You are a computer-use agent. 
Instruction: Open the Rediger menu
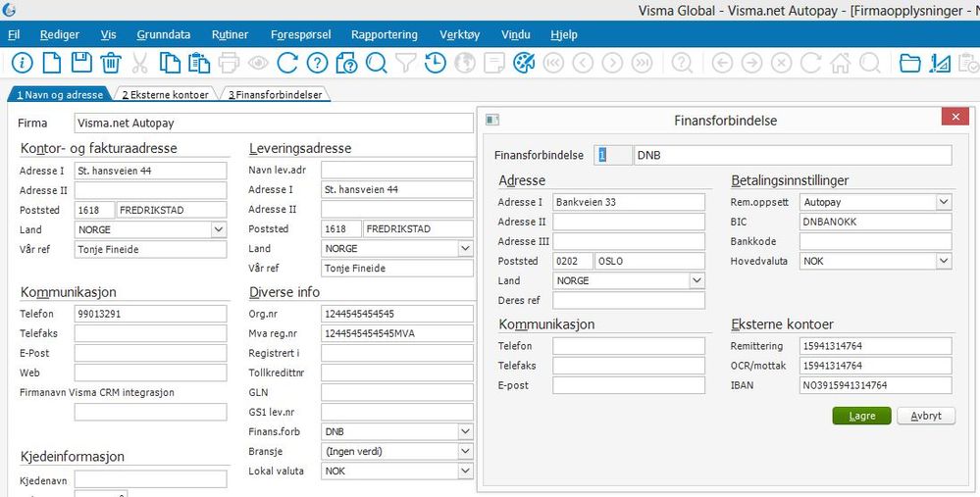(60, 35)
